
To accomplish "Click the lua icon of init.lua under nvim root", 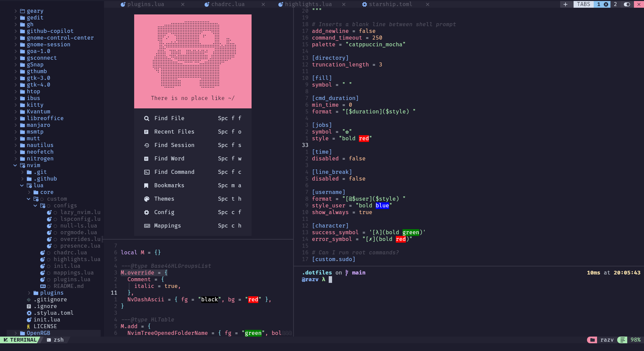I will pos(29,320).
